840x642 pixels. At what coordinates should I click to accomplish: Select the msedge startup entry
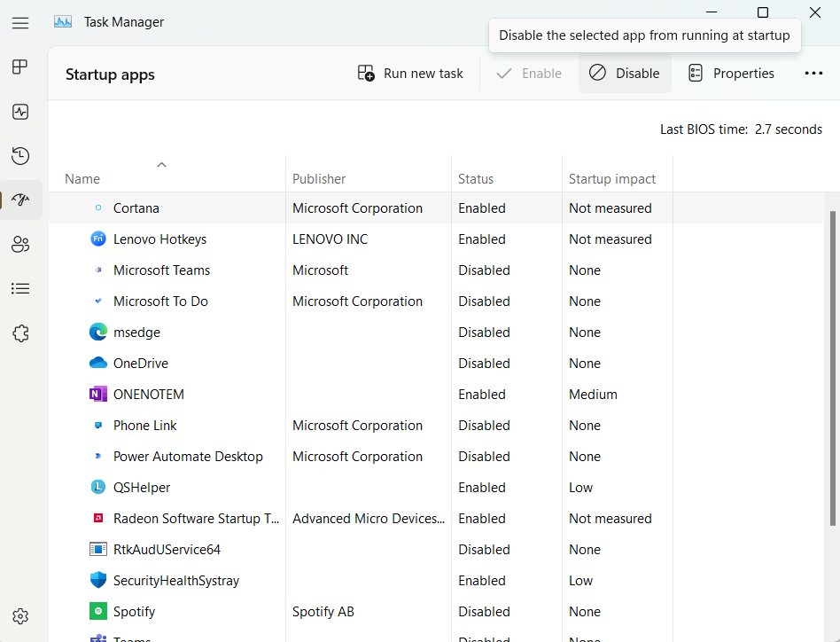tap(136, 333)
